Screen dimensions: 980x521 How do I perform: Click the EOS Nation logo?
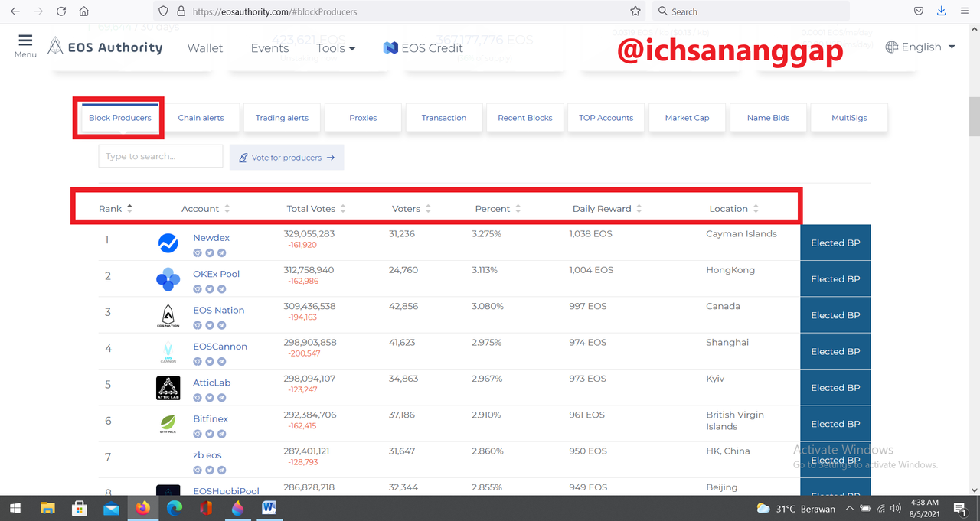click(x=168, y=315)
